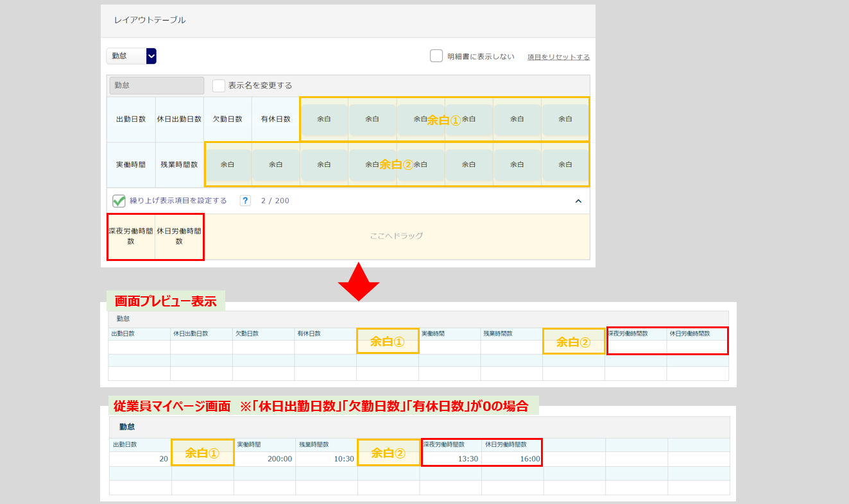This screenshot has width=849, height=504.
Task: Click the first 余白 cell in top row
Action: [x=324, y=119]
